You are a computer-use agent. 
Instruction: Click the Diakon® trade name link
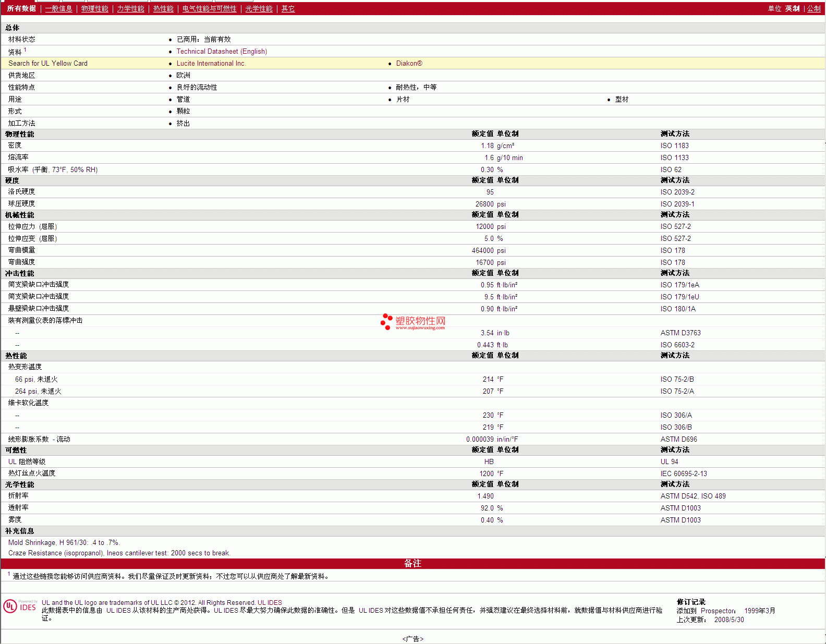(409, 64)
